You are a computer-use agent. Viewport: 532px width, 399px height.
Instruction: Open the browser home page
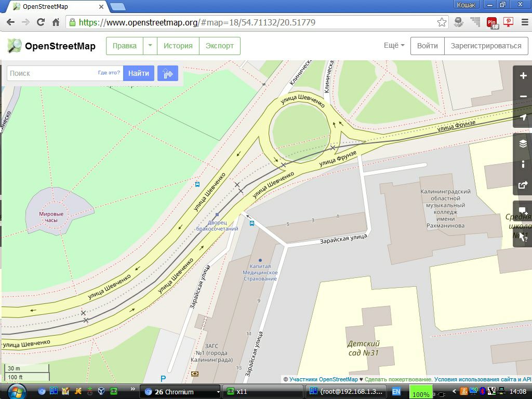56,22
